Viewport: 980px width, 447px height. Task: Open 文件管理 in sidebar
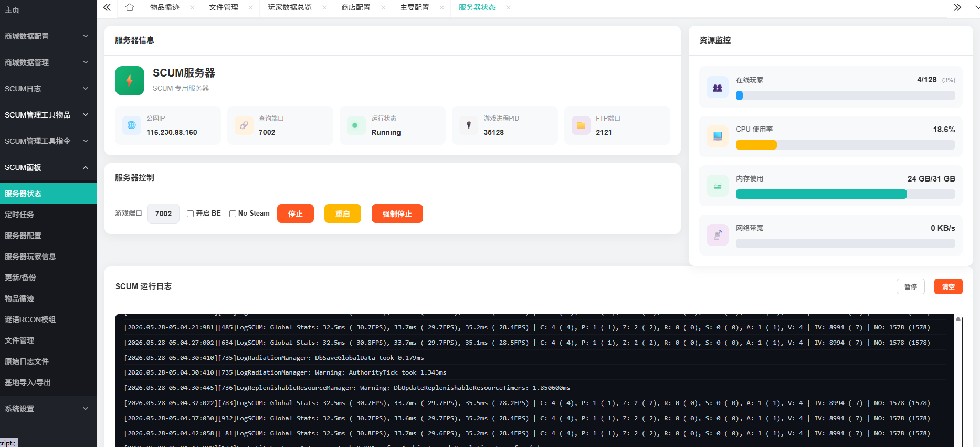(48, 340)
